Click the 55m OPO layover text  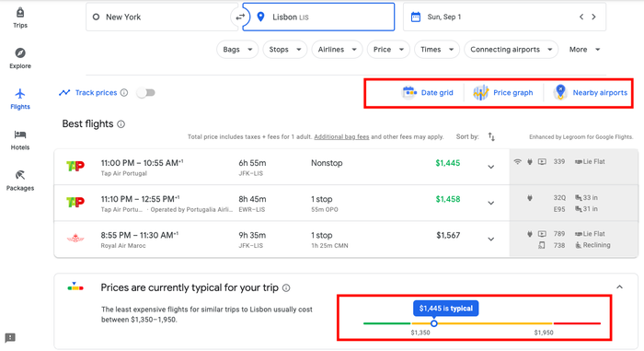(325, 210)
